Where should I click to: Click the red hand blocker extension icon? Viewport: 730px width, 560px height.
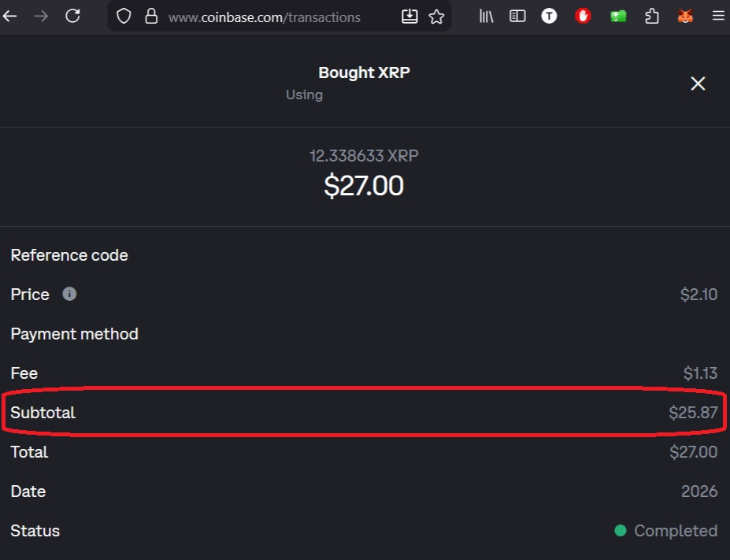(583, 16)
